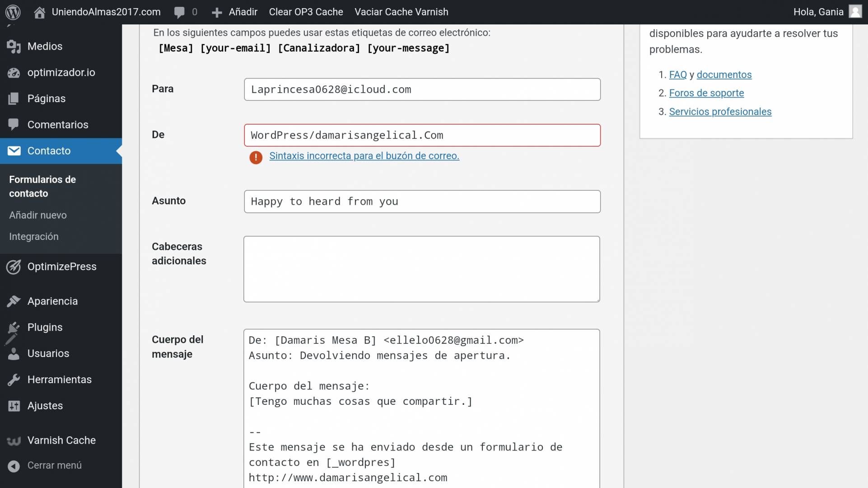
Task: Click Clear OP3 Cache
Action: 306,12
